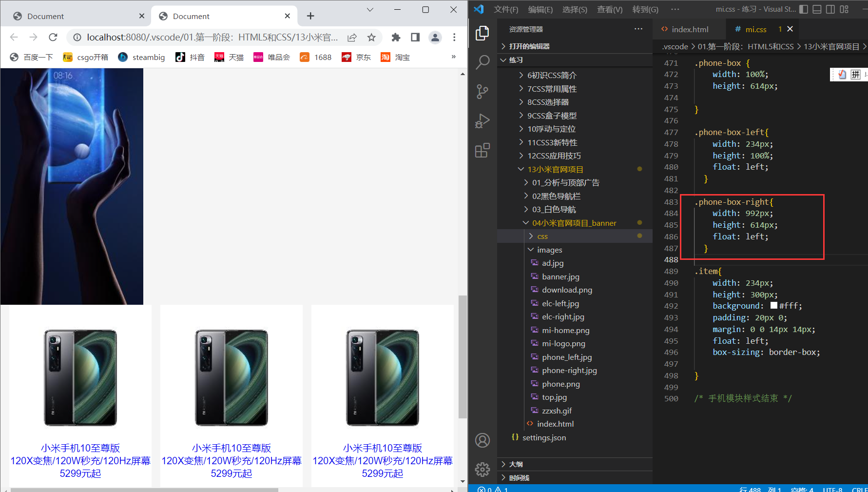Open the 选择(S) menu
This screenshot has height=492, width=868.
click(x=575, y=9)
